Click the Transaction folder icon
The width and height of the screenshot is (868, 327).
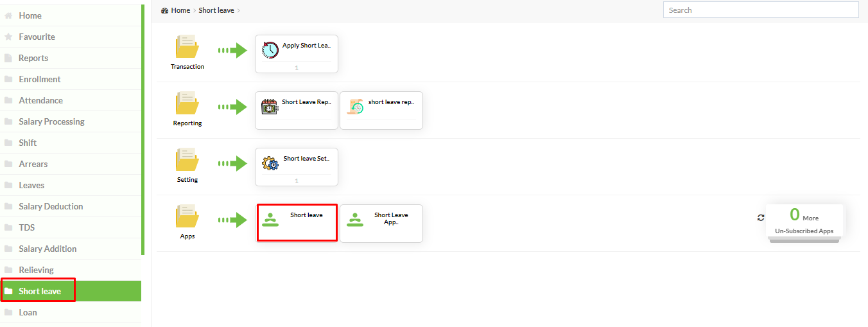pyautogui.click(x=187, y=48)
